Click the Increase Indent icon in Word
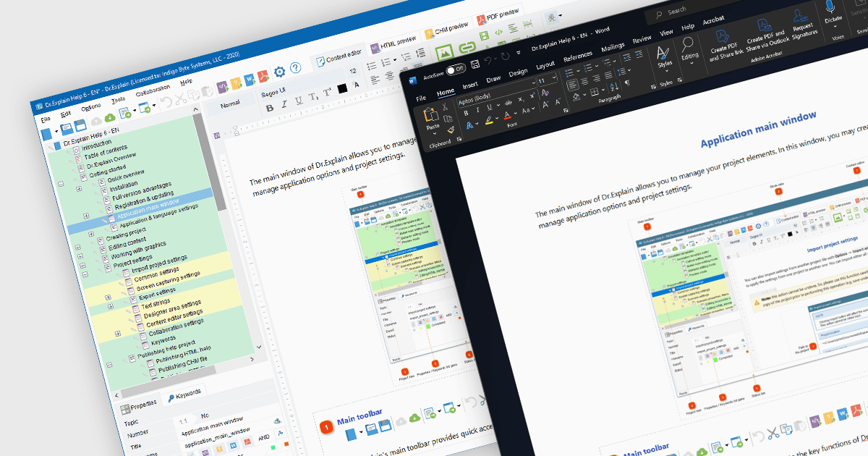The height and width of the screenshot is (456, 868). pyautogui.click(x=639, y=54)
